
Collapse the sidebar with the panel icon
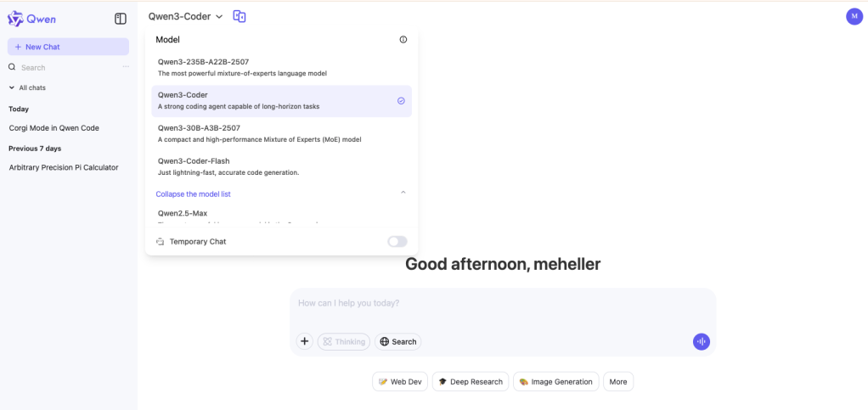coord(120,19)
